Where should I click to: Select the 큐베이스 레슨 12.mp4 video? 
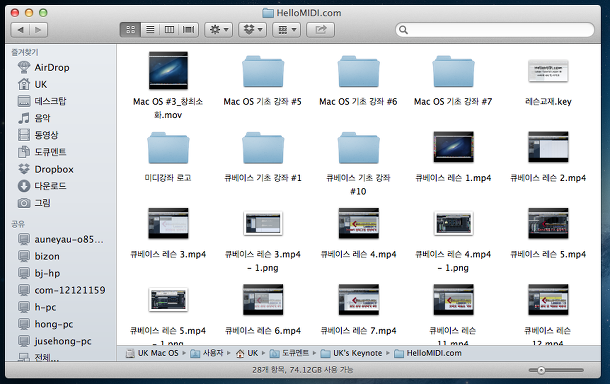[548, 300]
